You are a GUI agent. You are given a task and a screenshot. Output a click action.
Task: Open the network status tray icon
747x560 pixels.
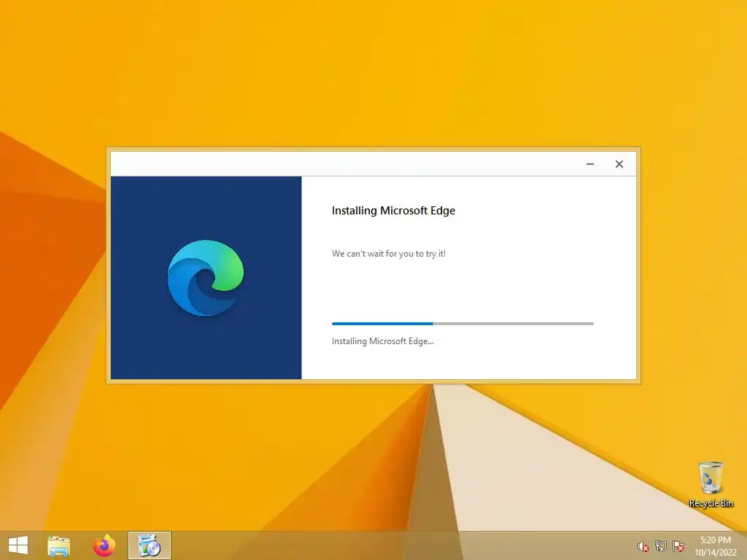[x=660, y=546]
